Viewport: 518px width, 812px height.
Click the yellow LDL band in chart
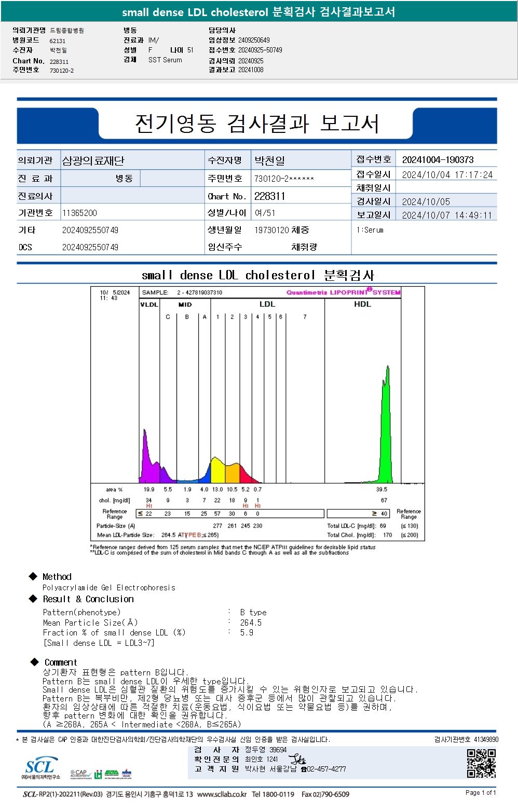[x=217, y=470]
